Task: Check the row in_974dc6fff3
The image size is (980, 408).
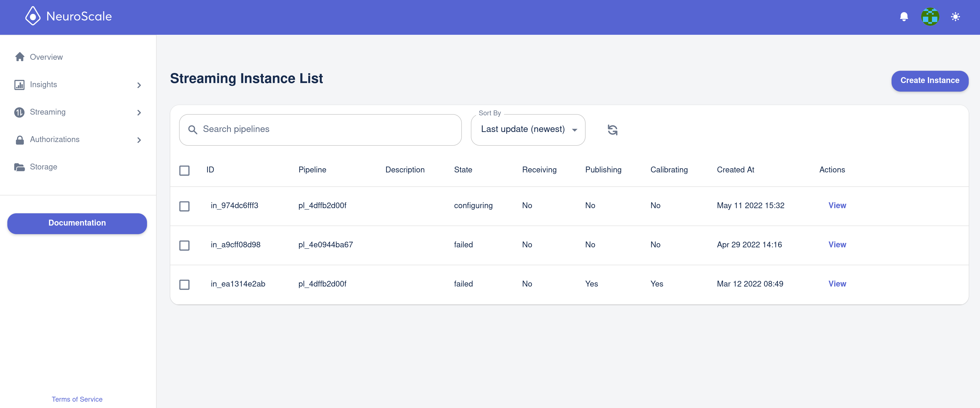Action: [x=184, y=206]
